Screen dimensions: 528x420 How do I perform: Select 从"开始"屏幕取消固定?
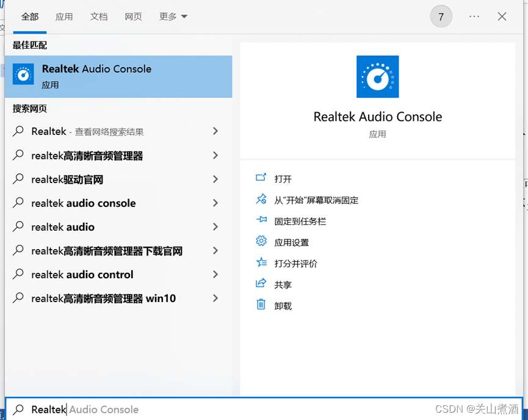coord(316,200)
